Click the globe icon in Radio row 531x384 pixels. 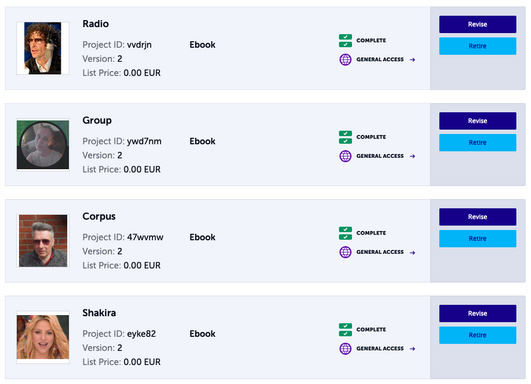[345, 60]
